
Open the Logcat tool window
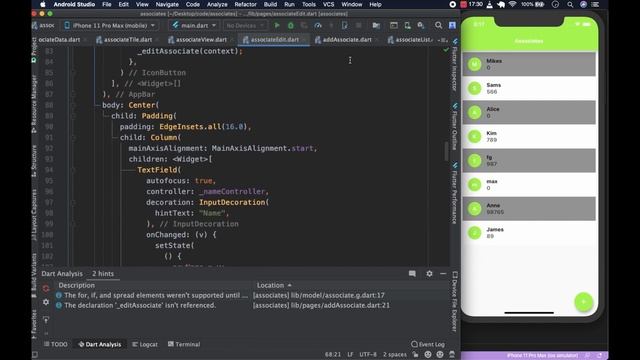(145, 344)
